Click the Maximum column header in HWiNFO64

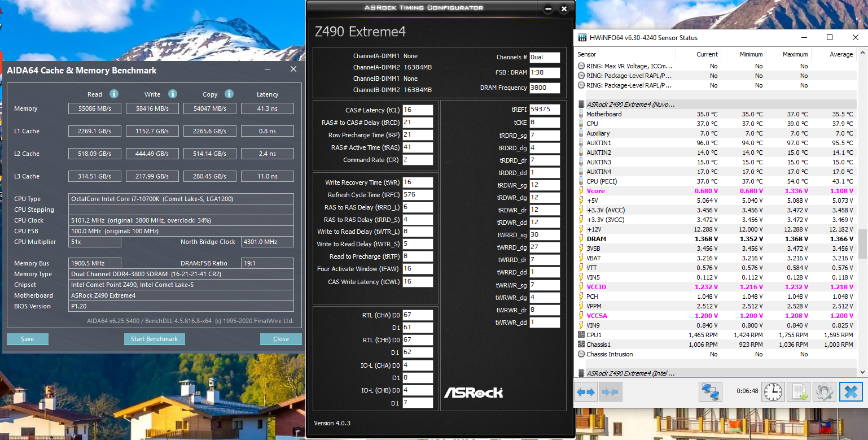788,54
